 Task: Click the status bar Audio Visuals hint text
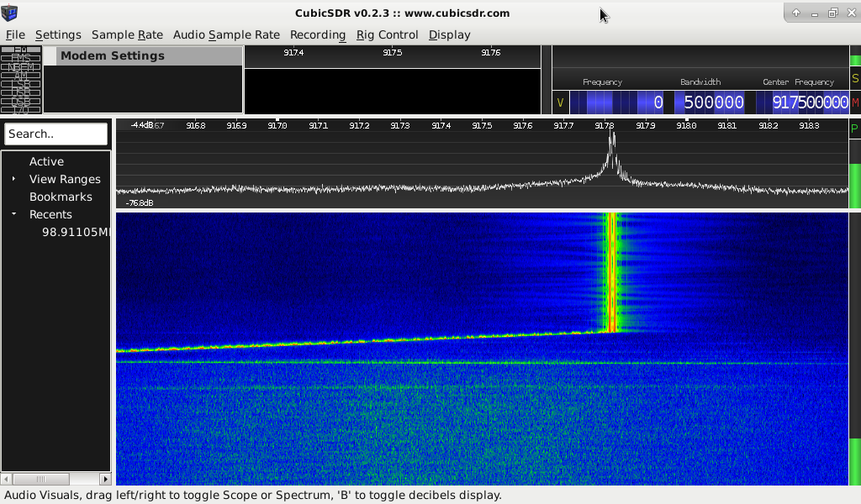click(252, 496)
